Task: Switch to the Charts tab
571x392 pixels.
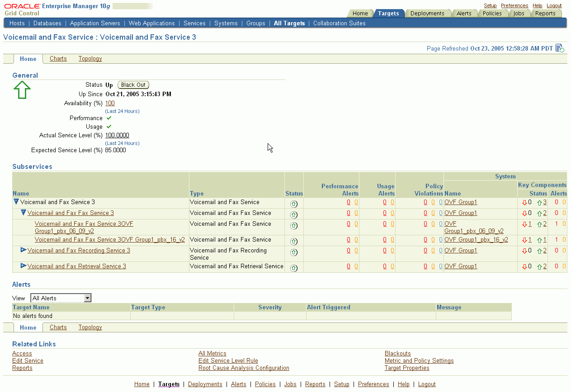Action: tap(58, 59)
